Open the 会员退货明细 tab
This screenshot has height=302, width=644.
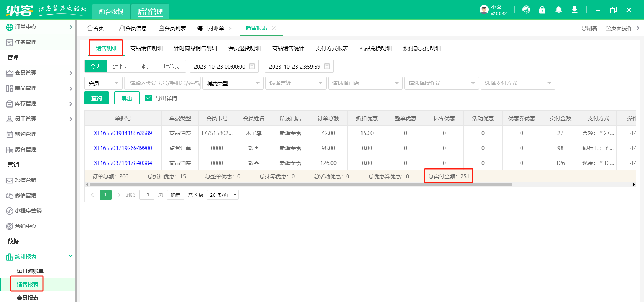tap(245, 48)
